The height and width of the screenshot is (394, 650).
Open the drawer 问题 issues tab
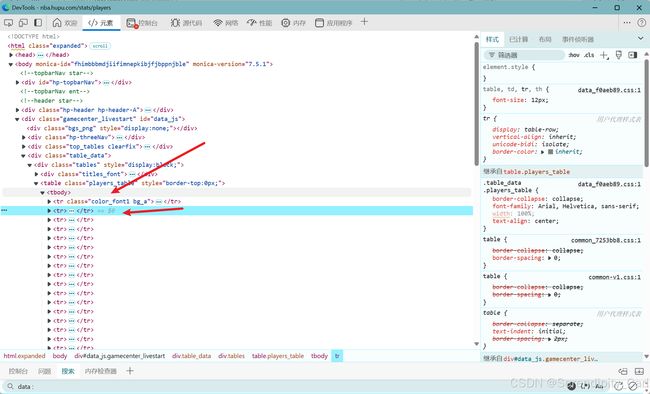pos(44,371)
